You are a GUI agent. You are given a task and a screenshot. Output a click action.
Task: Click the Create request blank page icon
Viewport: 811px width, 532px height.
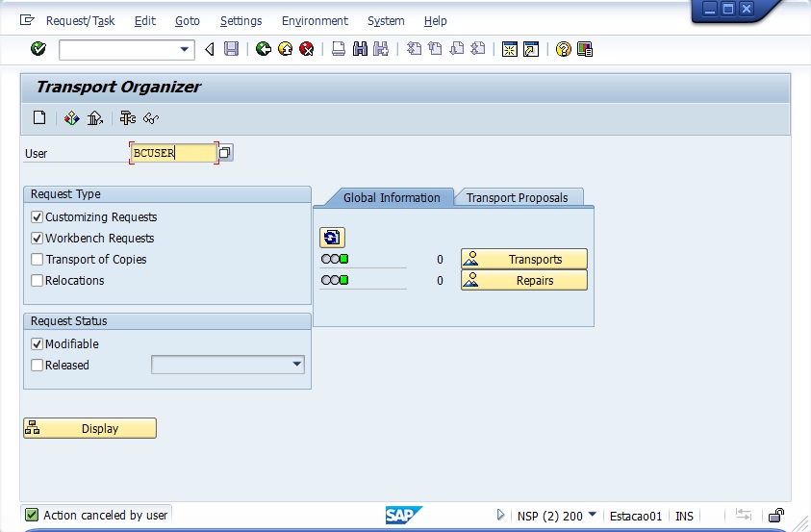(x=39, y=118)
